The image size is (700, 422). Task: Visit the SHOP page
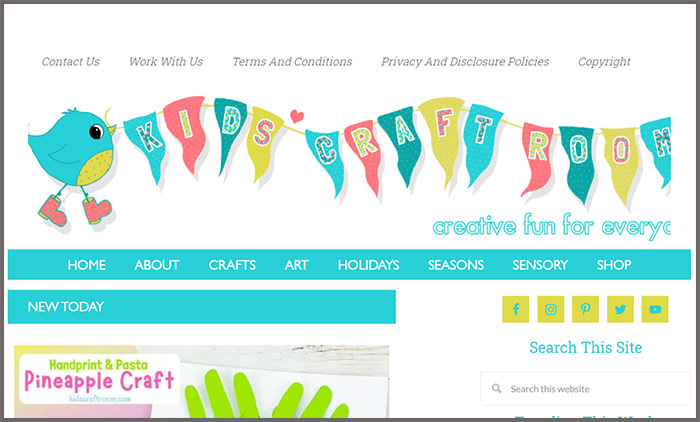(614, 265)
